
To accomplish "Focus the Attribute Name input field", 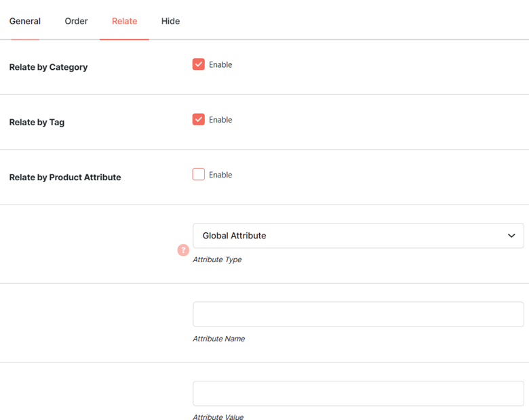I will click(x=358, y=314).
